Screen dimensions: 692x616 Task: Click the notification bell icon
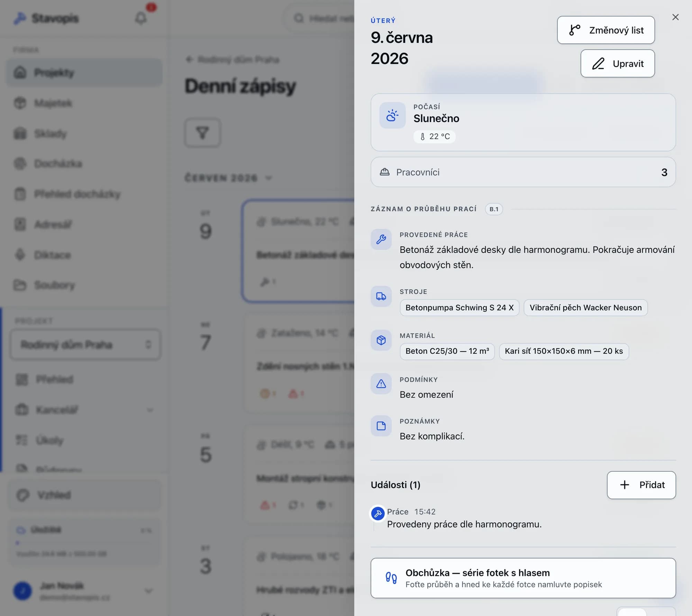140,18
